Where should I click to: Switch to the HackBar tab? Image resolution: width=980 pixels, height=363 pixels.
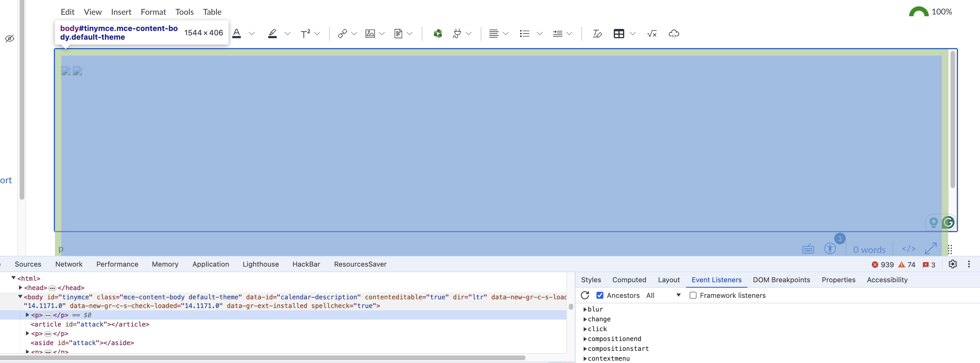(x=306, y=264)
